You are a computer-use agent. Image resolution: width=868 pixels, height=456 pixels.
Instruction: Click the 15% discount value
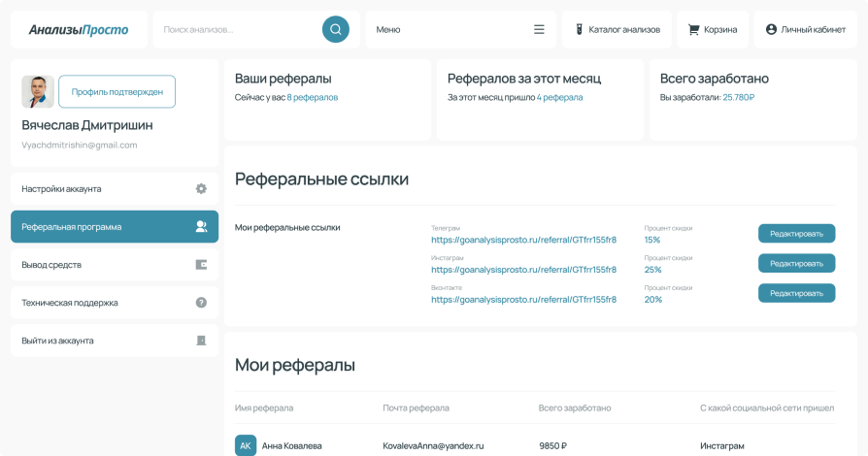click(x=652, y=240)
